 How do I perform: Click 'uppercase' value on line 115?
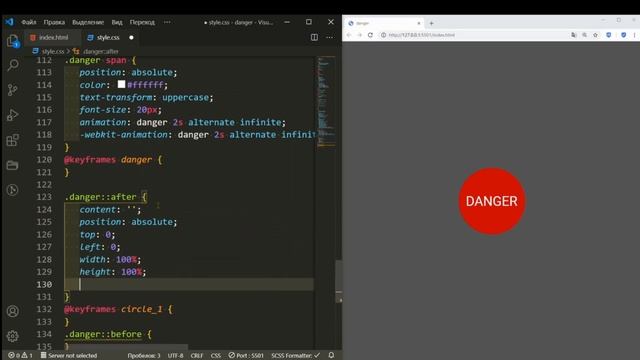pyautogui.click(x=185, y=98)
